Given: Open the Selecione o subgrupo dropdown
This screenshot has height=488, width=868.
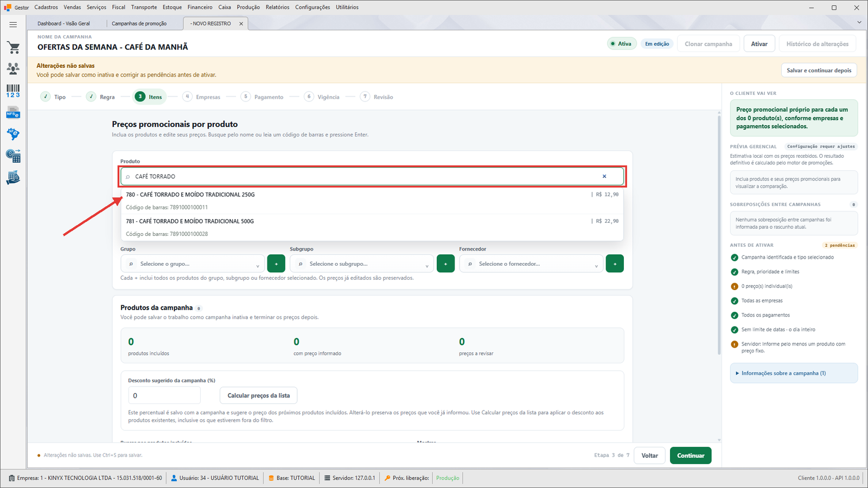Looking at the screenshot, I should pyautogui.click(x=362, y=264).
